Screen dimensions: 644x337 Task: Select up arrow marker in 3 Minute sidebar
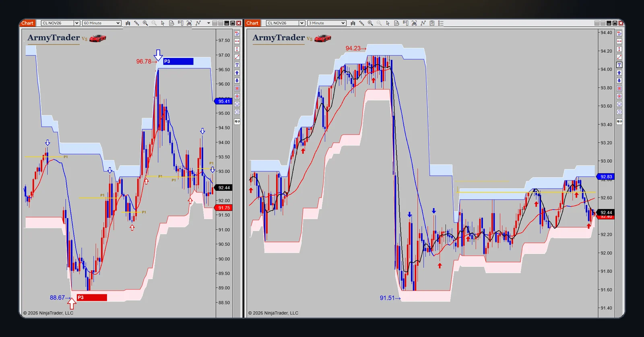tap(619, 72)
